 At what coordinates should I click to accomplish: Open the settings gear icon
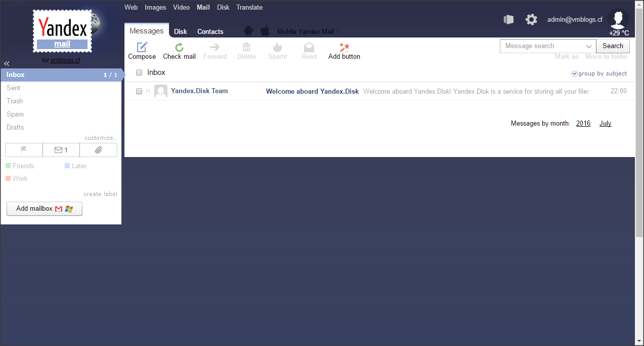(x=531, y=20)
